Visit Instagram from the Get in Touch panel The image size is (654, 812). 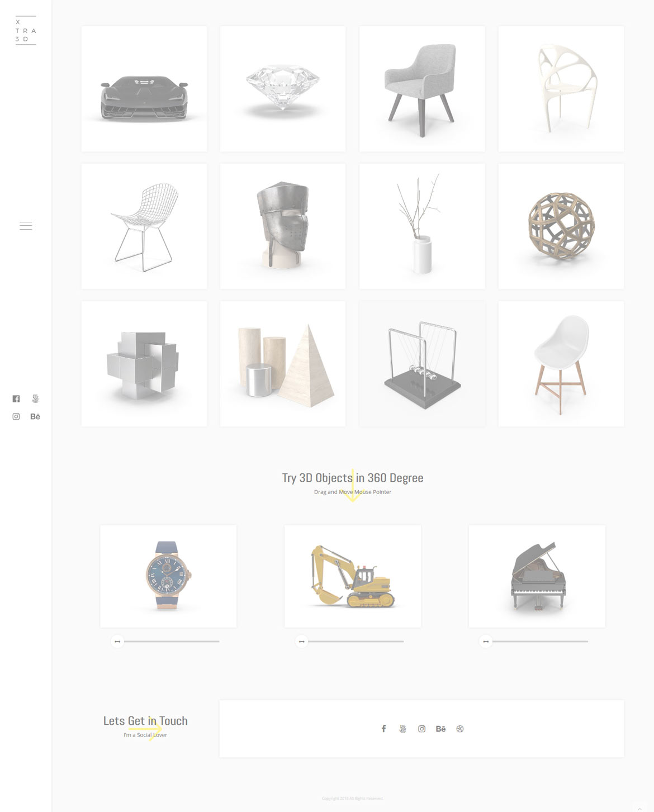422,729
